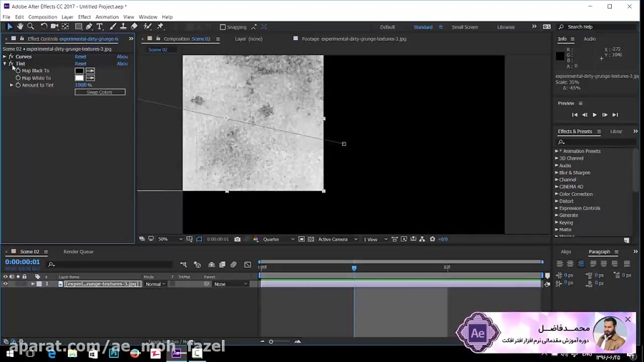Image resolution: width=644 pixels, height=362 pixels.
Task: Reset the Tint effect
Action: (80, 64)
